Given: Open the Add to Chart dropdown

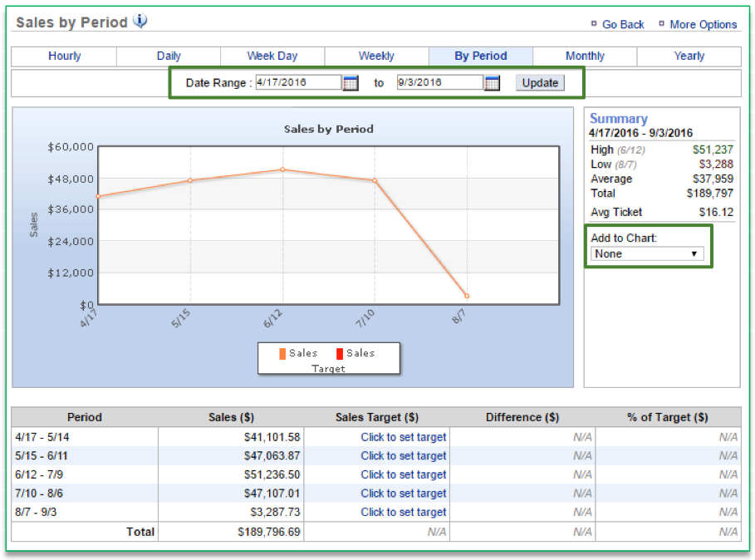Looking at the screenshot, I should (647, 253).
